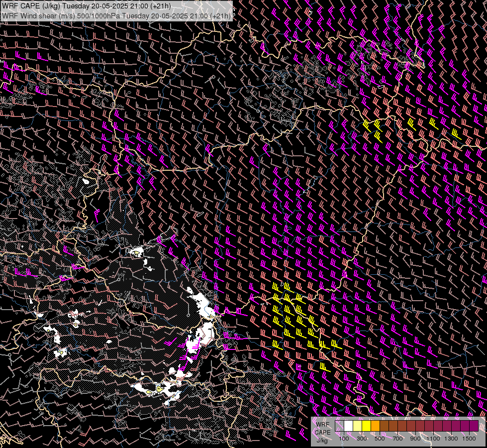The height and width of the screenshot is (448, 487).
Task: Click the WRF CAPE title line
Action: point(87,6)
